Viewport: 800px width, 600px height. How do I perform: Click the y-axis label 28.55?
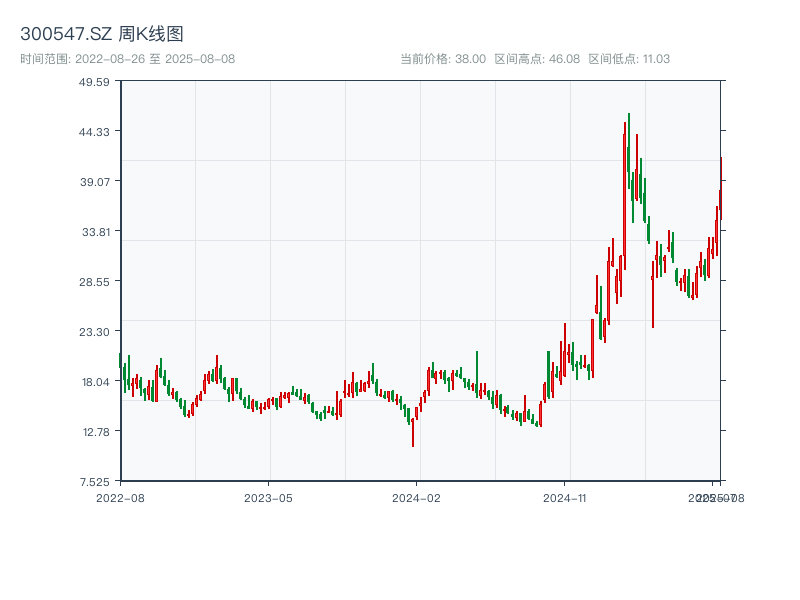(x=94, y=282)
